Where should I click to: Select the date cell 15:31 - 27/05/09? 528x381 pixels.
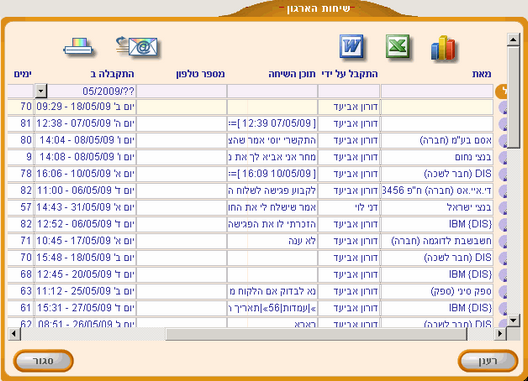(85, 308)
